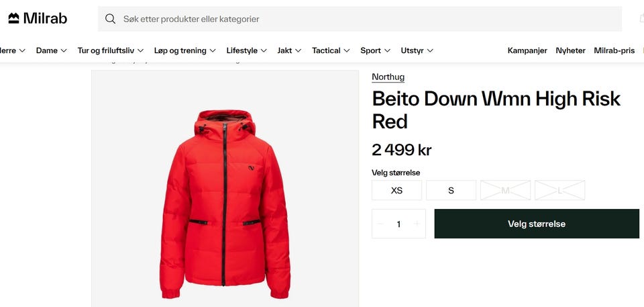Open the Tactical menu
Viewport: 644px width, 307px height.
(x=331, y=50)
